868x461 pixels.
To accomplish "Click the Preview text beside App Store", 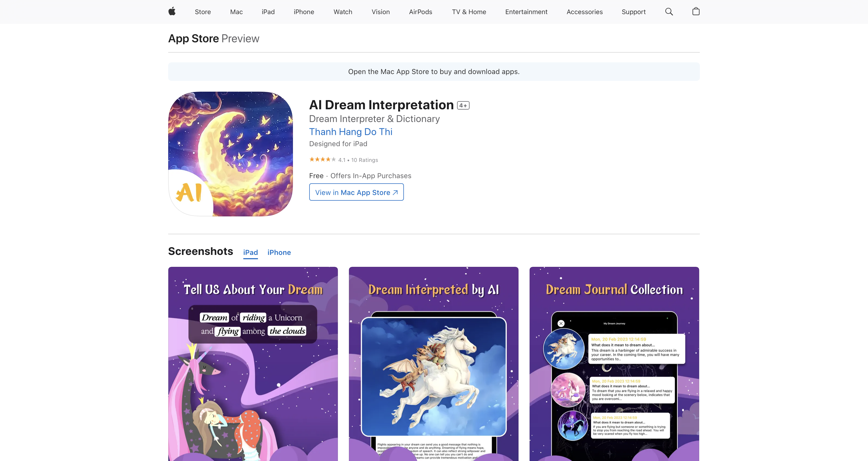I will pyautogui.click(x=240, y=39).
